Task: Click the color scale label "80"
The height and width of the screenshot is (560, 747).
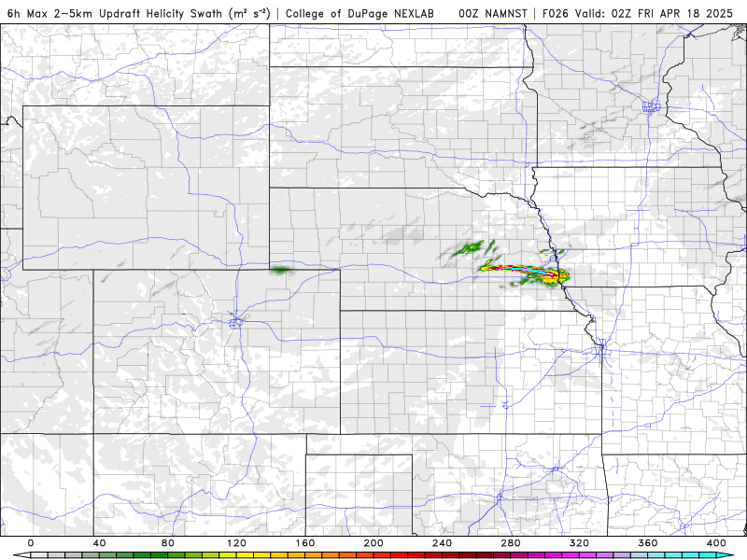Action: point(168,543)
